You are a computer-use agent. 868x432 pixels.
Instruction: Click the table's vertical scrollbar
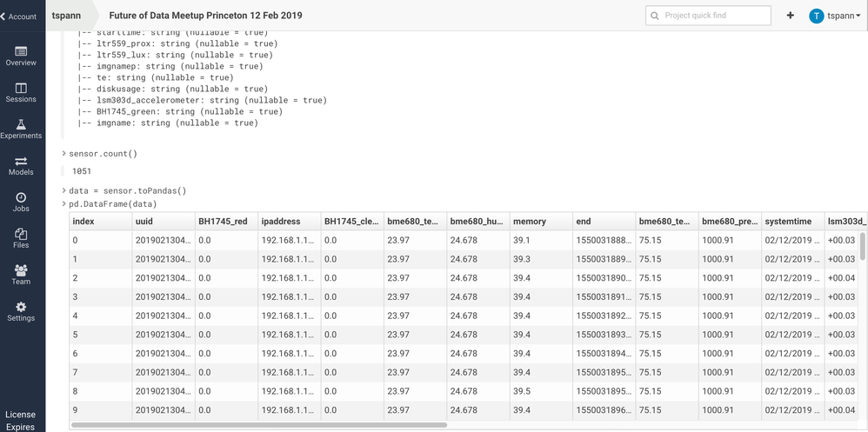coord(862,246)
